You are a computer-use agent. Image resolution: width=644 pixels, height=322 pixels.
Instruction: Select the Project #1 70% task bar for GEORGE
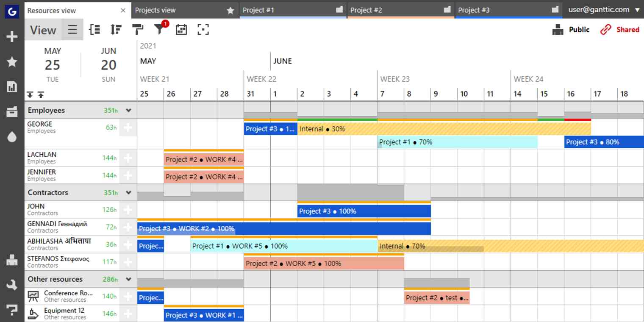point(458,142)
